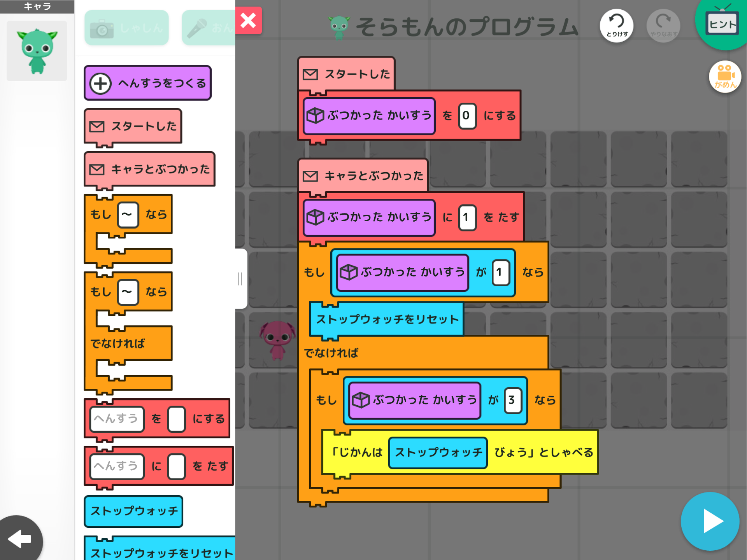747x560 pixels.
Task: Open the がめん camera view button
Action: (x=725, y=77)
